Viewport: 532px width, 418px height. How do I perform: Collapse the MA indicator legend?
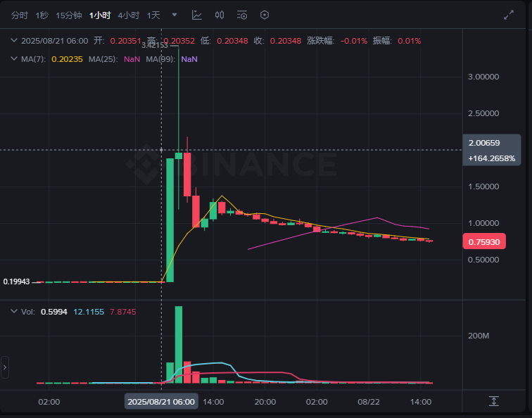[x=14, y=58]
